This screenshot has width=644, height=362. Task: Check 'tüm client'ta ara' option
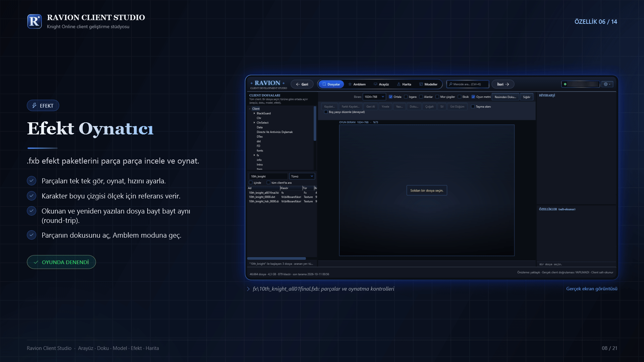pos(268,183)
